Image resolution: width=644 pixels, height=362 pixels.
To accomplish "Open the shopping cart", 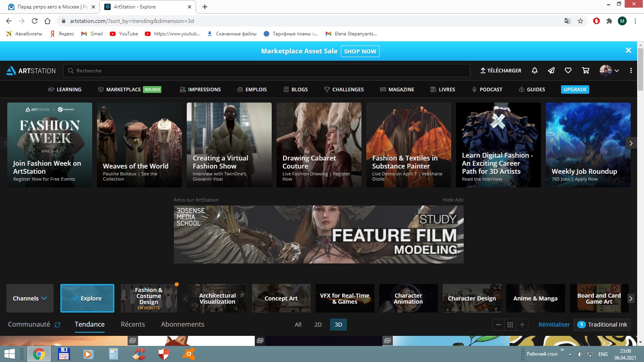I will [586, 70].
